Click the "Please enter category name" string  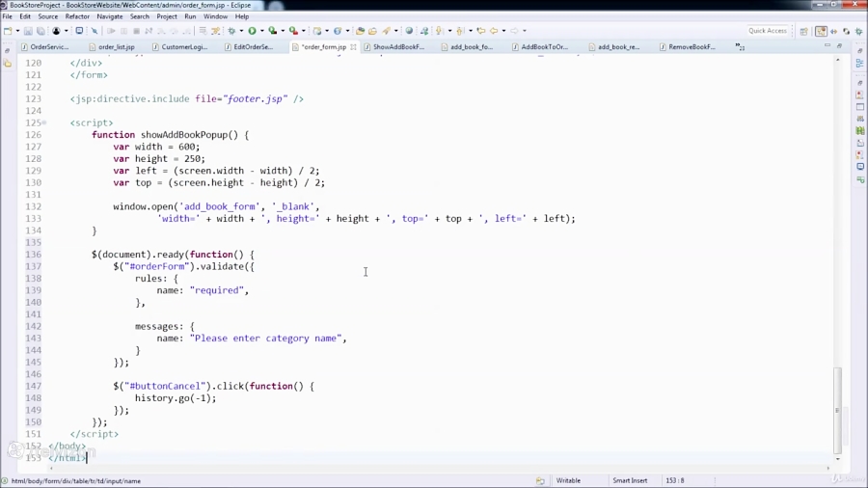[x=266, y=339]
